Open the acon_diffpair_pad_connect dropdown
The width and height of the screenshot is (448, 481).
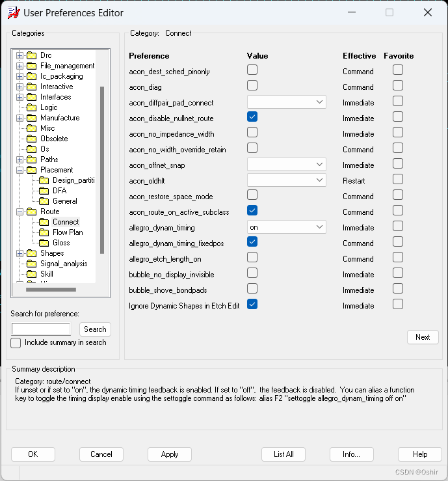point(319,102)
